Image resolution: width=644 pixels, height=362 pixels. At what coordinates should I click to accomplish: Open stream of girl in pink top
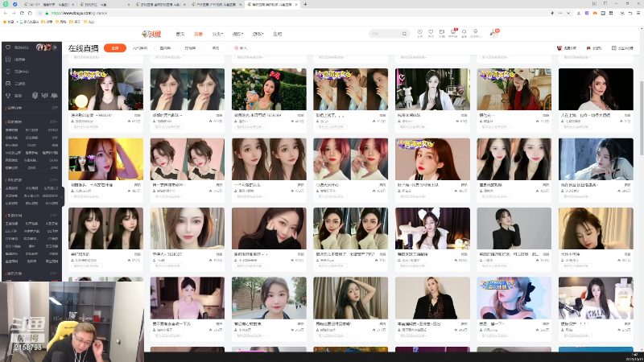188,298
